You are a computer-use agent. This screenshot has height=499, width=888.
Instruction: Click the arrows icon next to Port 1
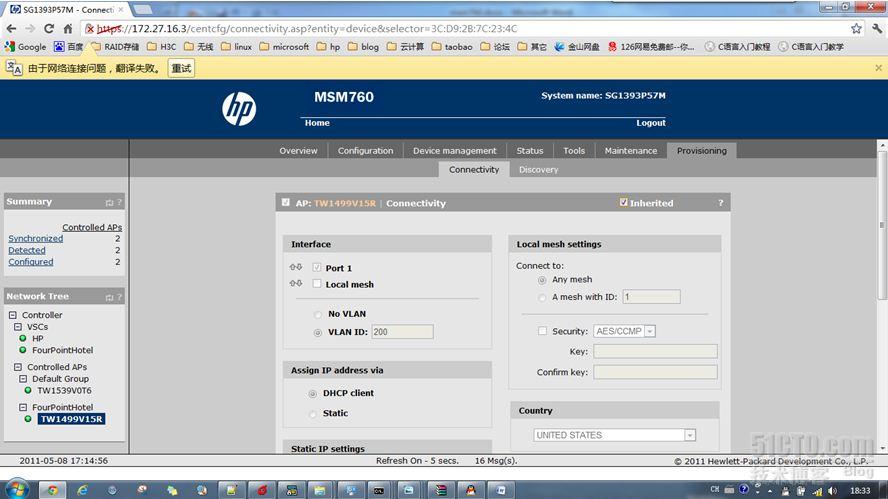pyautogui.click(x=296, y=267)
